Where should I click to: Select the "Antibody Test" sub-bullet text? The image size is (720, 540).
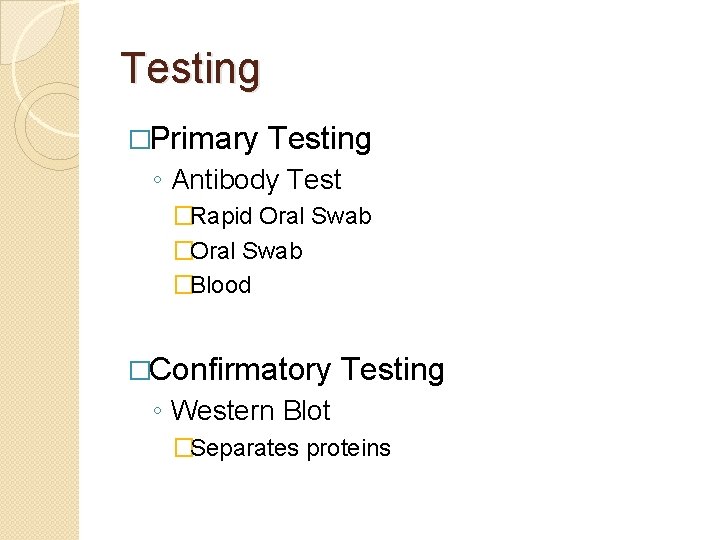(256, 180)
